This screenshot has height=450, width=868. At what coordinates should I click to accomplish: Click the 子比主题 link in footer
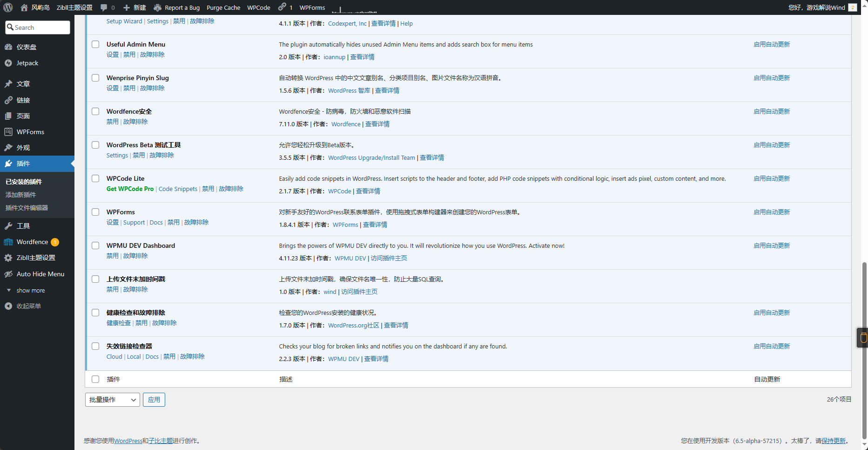(161, 441)
